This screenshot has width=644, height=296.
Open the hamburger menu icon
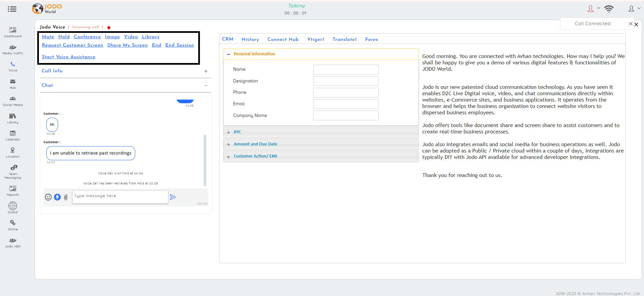click(12, 9)
